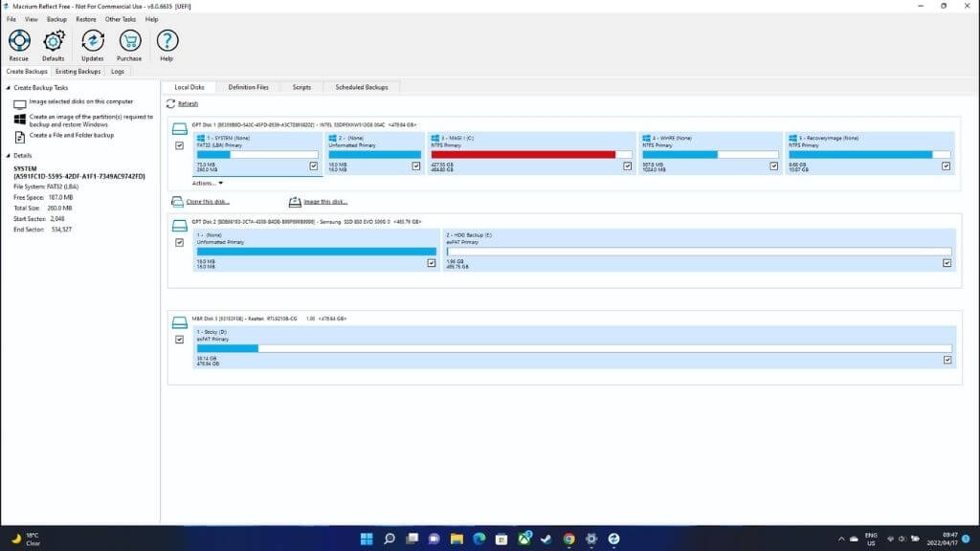Uncheck the WinRE partition checkbox
Image resolution: width=980 pixels, height=551 pixels.
pos(774,166)
